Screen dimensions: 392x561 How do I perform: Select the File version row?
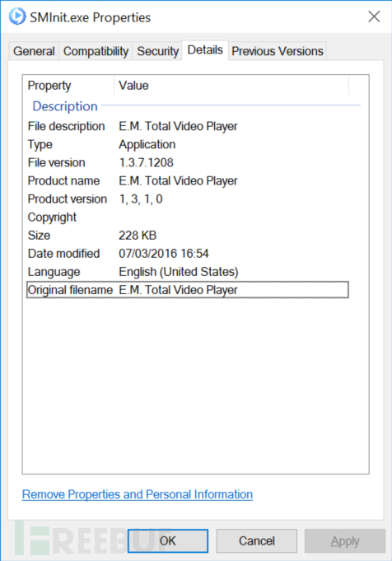pyautogui.click(x=188, y=163)
